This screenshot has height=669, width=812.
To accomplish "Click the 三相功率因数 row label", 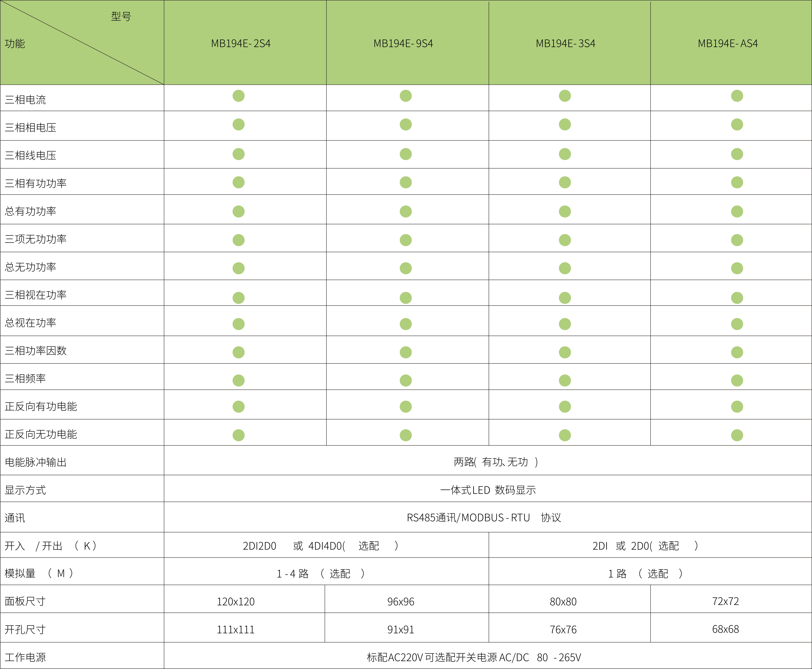I will tap(36, 351).
